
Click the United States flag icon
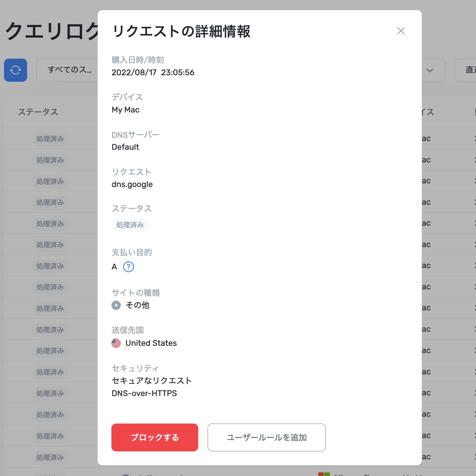pos(116,343)
